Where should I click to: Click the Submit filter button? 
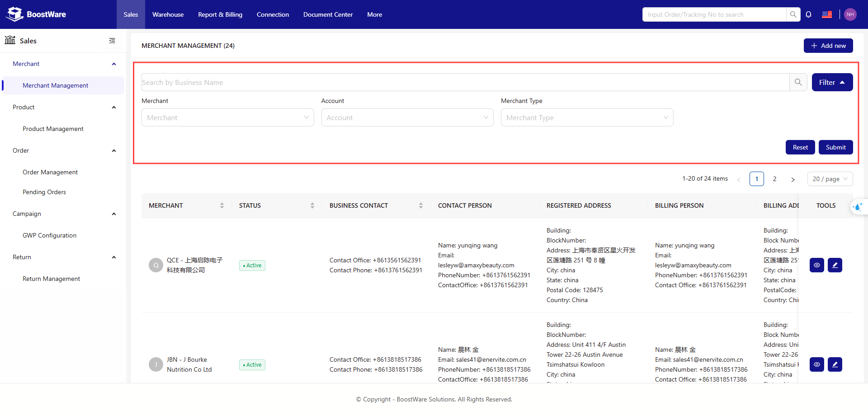coord(835,147)
